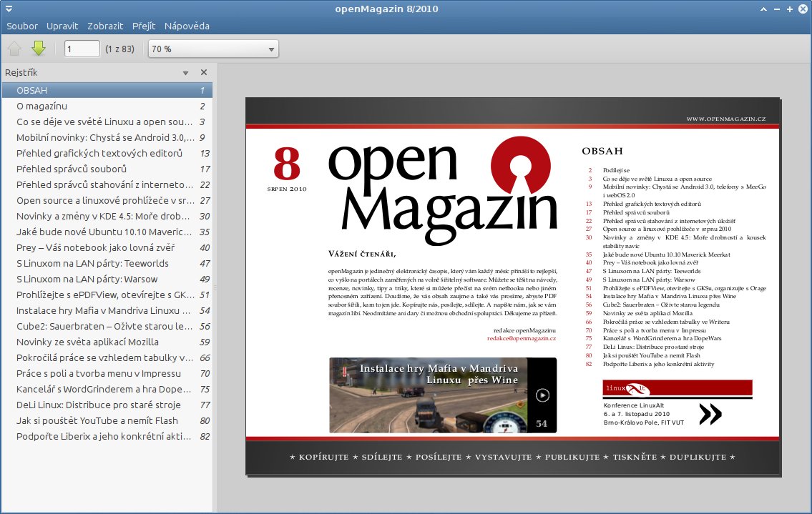Open the Zobrazit menu
The width and height of the screenshot is (812, 514).
click(x=105, y=26)
